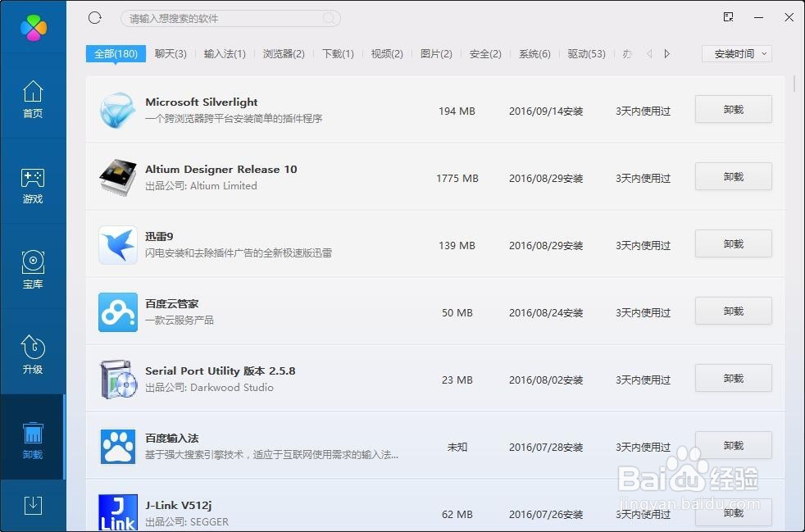
Task: Click the J-Link app icon
Action: [x=117, y=512]
